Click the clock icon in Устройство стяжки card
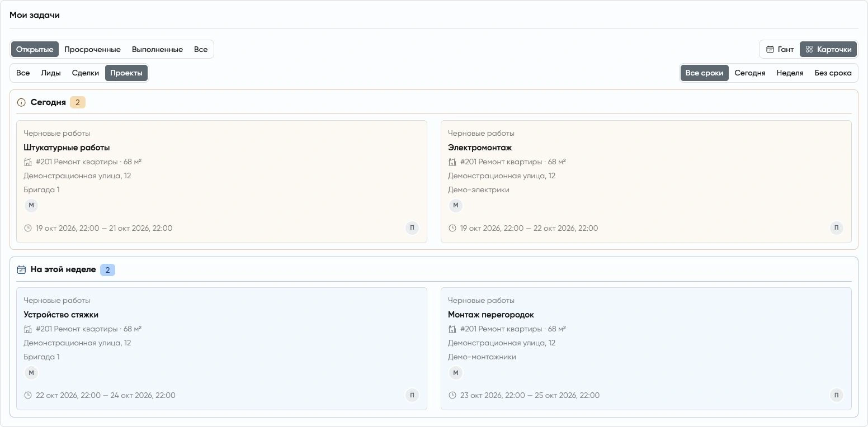This screenshot has height=427, width=868. (28, 395)
